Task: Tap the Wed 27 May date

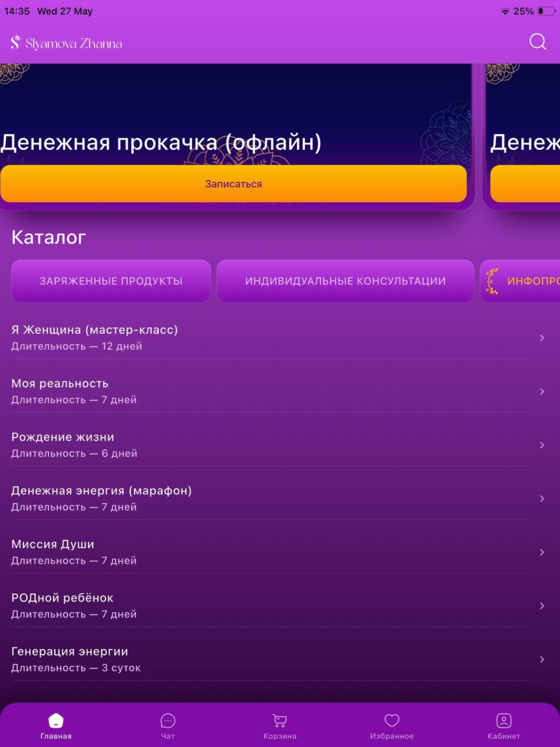Action: tap(65, 11)
